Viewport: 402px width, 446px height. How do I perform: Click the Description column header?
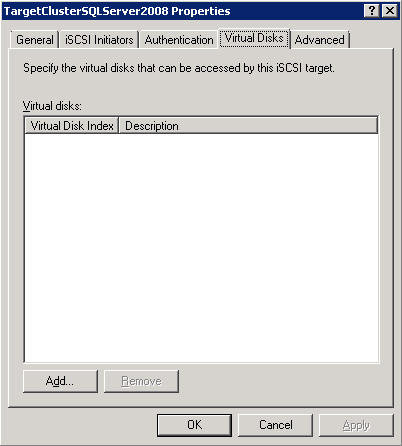point(248,126)
